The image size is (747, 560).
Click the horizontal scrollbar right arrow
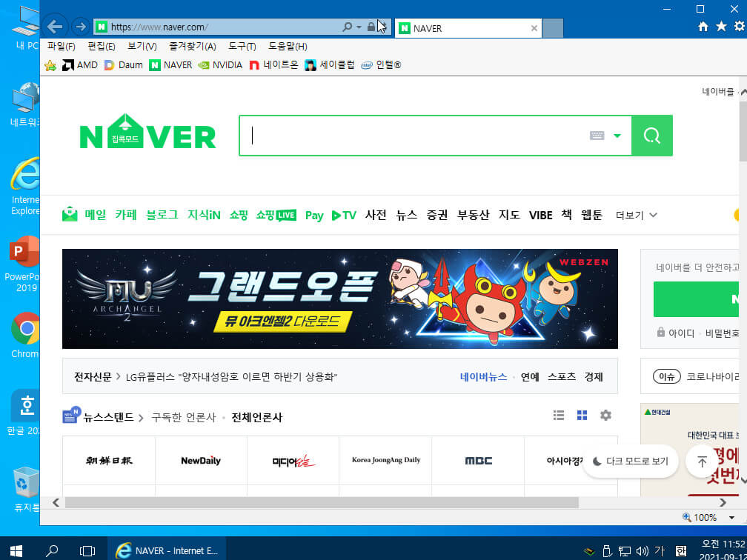pos(723,502)
